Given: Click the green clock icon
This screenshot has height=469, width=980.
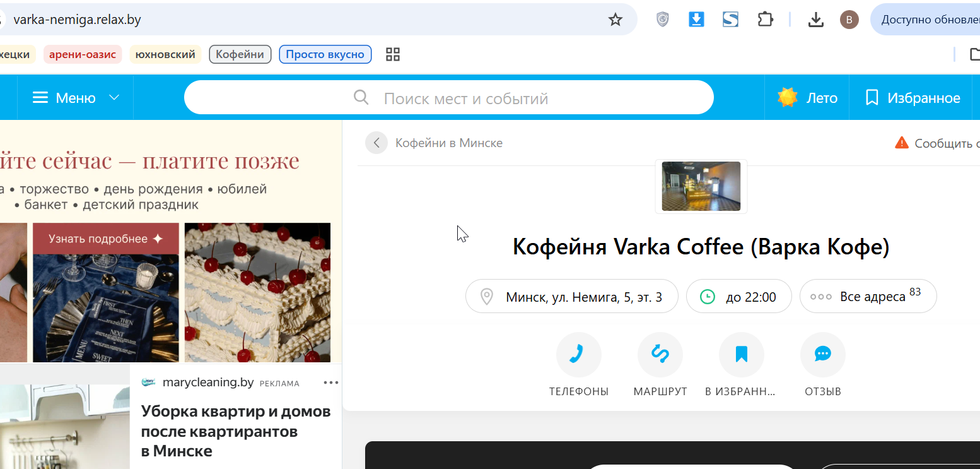Looking at the screenshot, I should pyautogui.click(x=708, y=297).
